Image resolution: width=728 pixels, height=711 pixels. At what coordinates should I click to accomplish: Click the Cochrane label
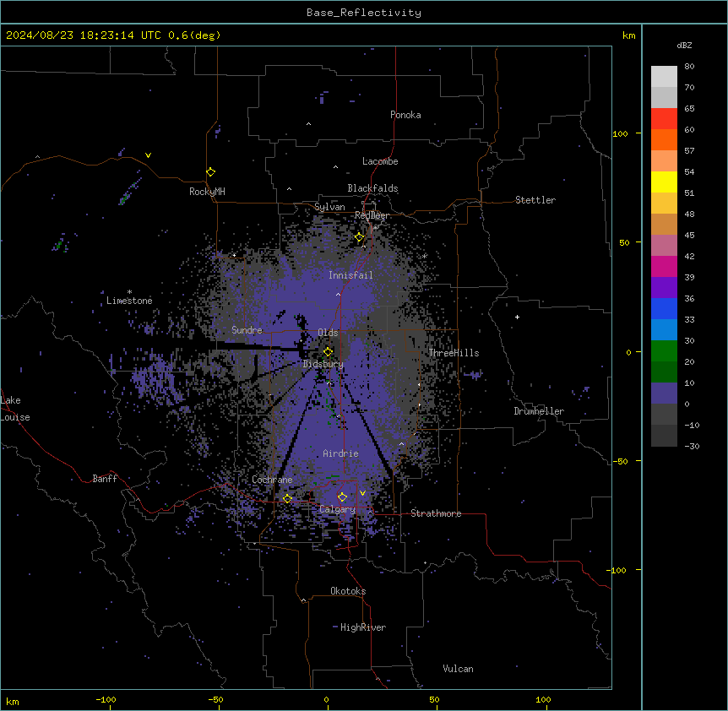(272, 480)
